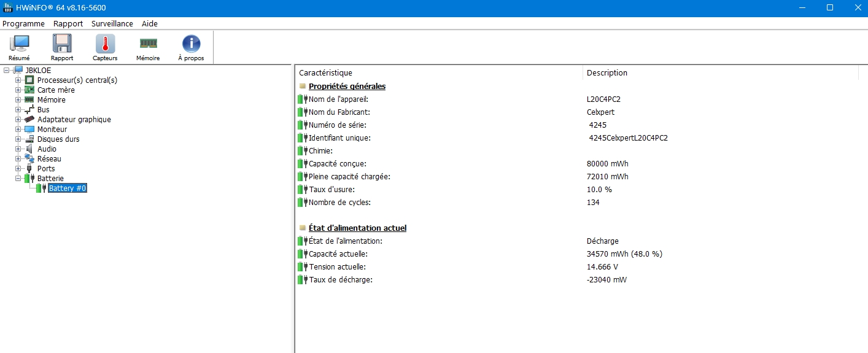The width and height of the screenshot is (868, 353).
Task: Open the Aide menu
Action: [x=150, y=24]
